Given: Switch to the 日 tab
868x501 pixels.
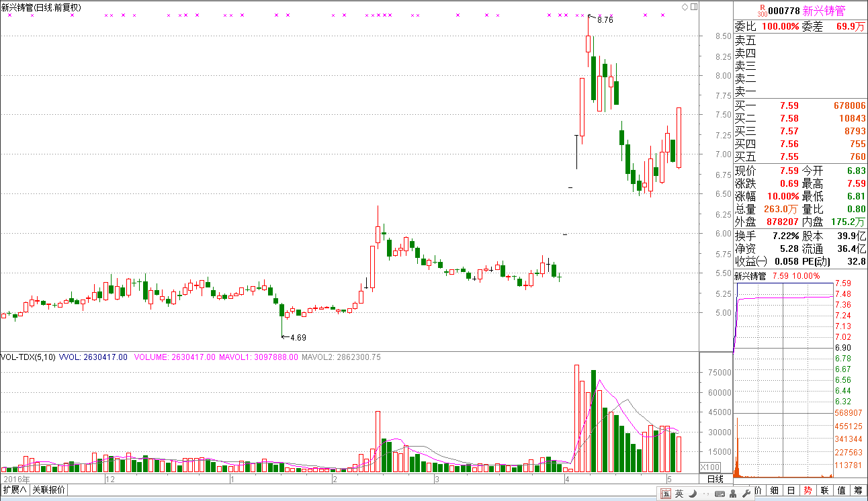Looking at the screenshot, I should click(x=791, y=490).
